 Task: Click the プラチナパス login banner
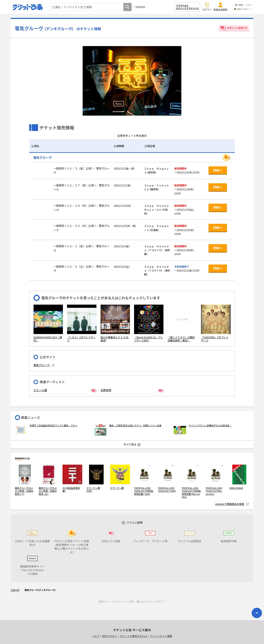187,7
